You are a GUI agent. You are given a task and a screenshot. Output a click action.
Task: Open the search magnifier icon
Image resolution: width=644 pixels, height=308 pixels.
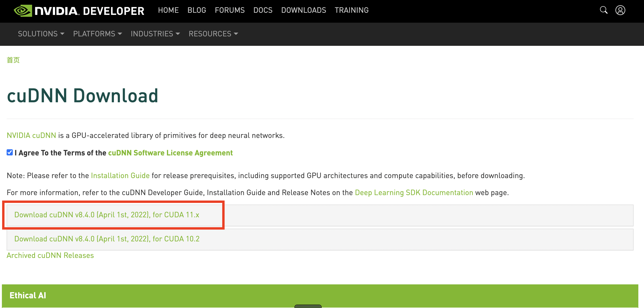click(604, 10)
